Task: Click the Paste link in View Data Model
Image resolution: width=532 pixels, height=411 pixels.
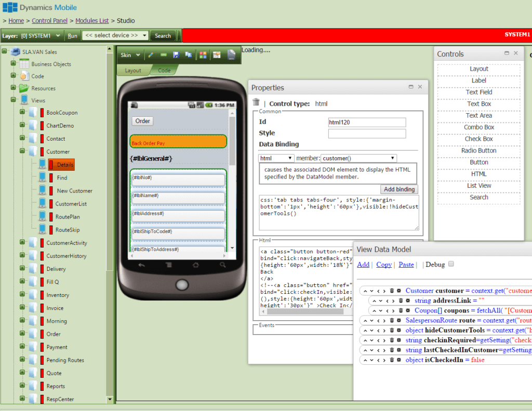Action: pos(406,265)
